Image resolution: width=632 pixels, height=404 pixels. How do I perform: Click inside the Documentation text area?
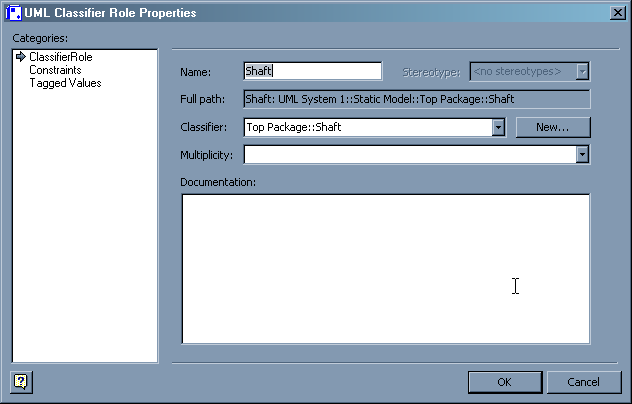coord(385,268)
